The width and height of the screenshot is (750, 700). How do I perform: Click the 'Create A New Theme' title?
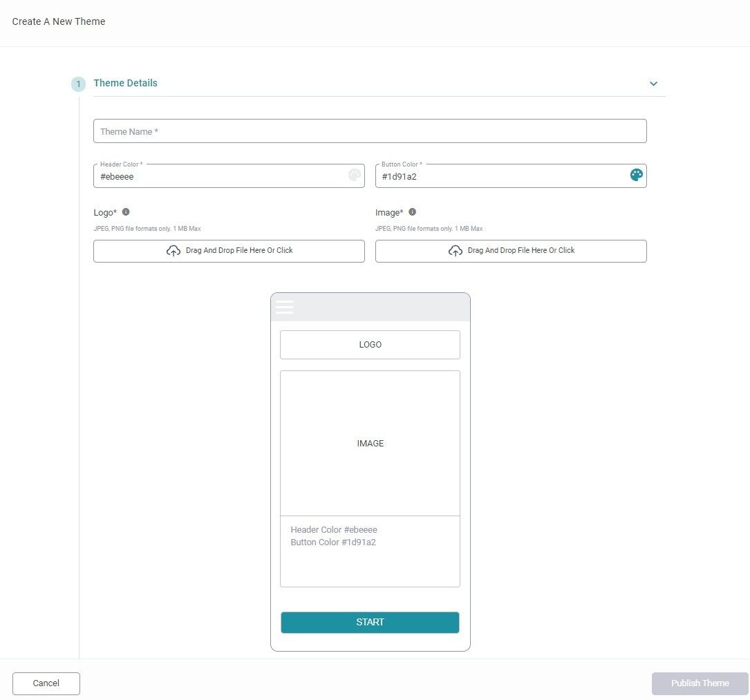click(59, 21)
